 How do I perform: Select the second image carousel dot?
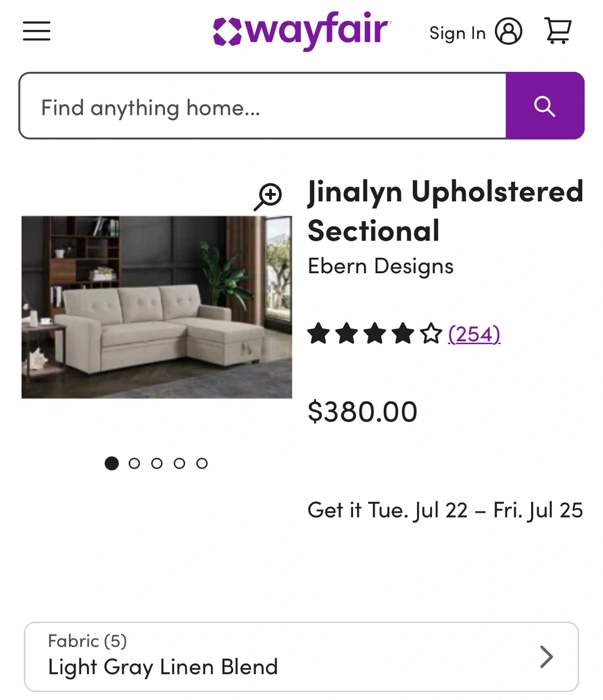(134, 463)
